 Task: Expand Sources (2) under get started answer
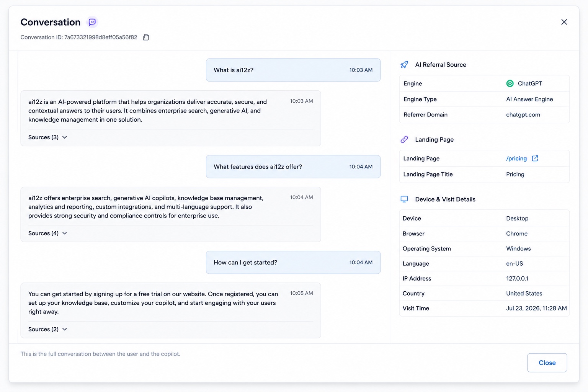(48, 330)
